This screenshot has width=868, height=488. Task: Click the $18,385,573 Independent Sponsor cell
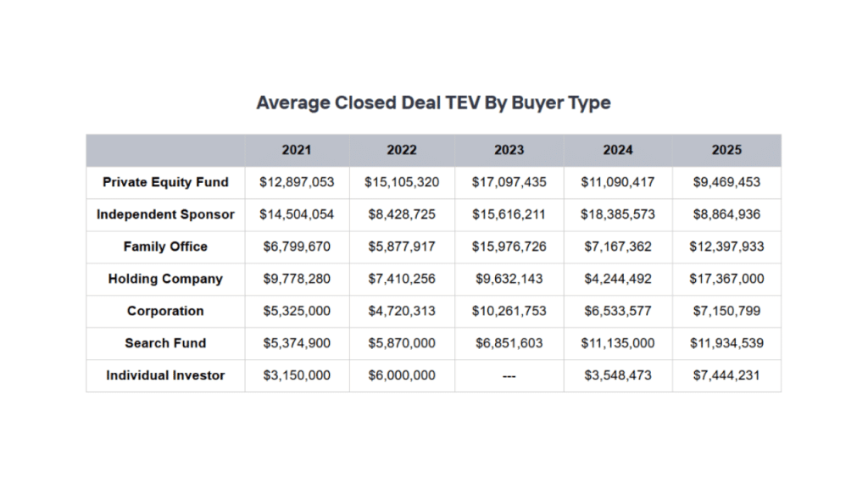(x=618, y=214)
